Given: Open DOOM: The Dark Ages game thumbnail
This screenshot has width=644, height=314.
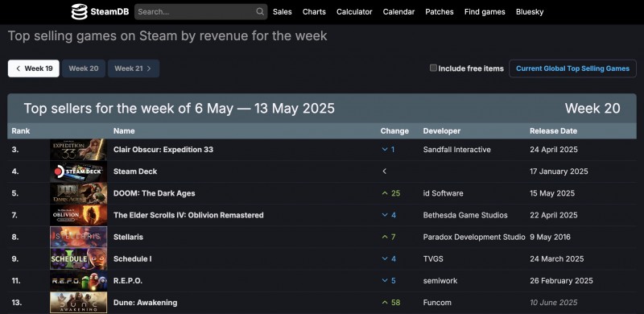Looking at the screenshot, I should (78, 193).
